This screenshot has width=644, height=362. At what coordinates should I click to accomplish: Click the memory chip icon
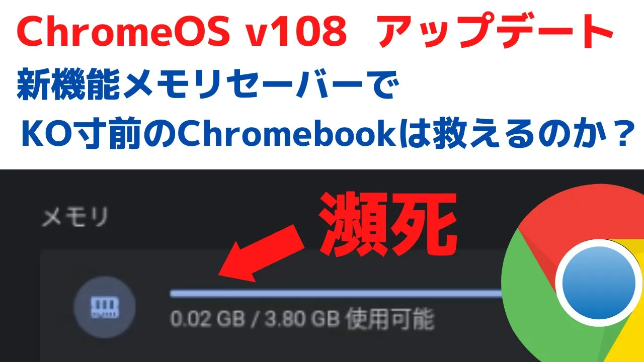click(105, 307)
